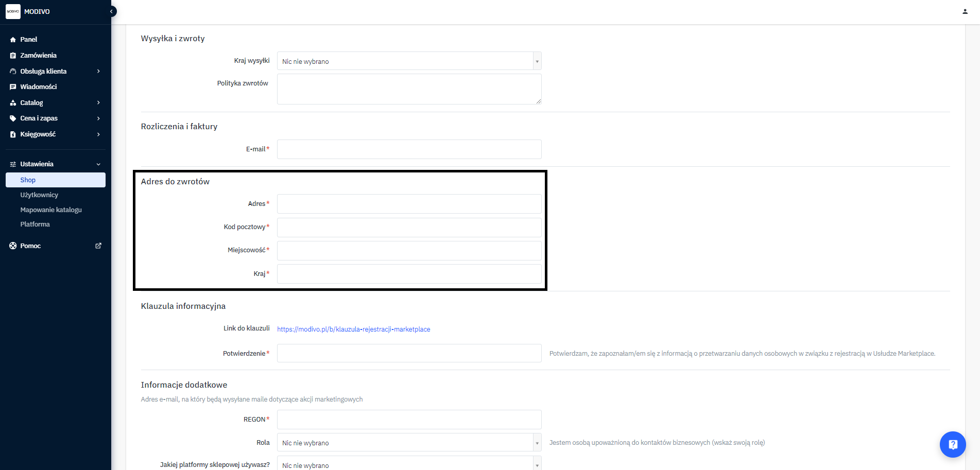Open the klauzula-rejestracji-marketplace link
Screen dimensions: 980x470
tap(354, 329)
